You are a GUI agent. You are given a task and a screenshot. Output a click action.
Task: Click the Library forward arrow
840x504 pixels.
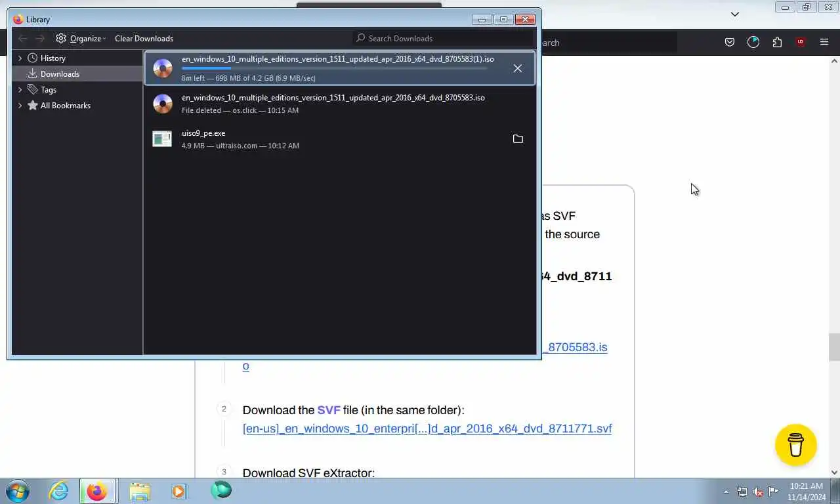[x=40, y=39]
